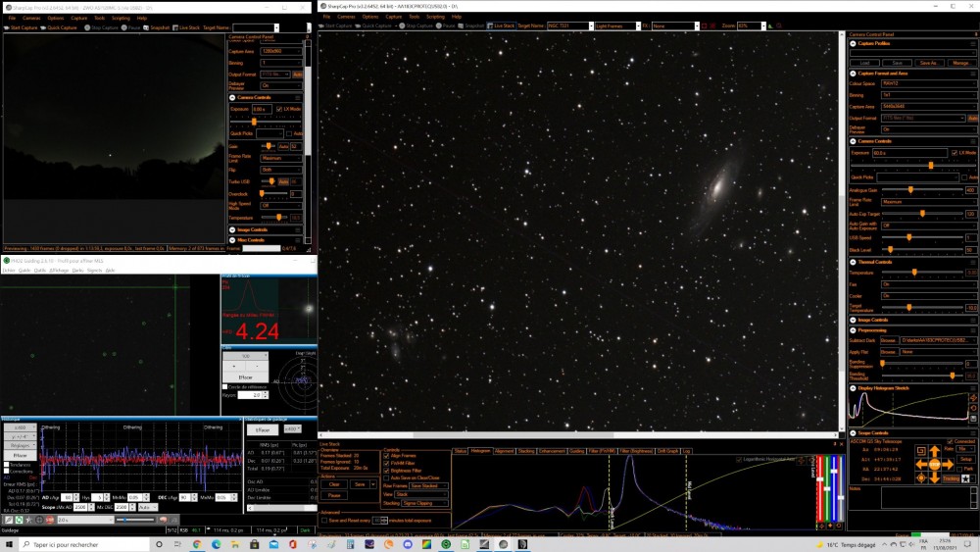The height and width of the screenshot is (552, 980).
Task: Click top icon beside Display Histogram Stretch
Action: tap(973, 398)
